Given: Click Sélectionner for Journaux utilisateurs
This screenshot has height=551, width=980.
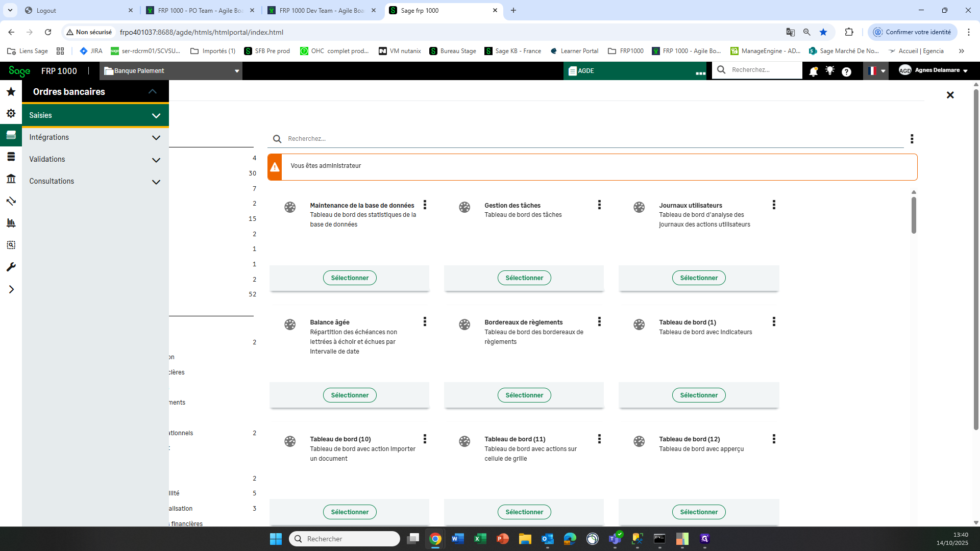Looking at the screenshot, I should coord(699,278).
